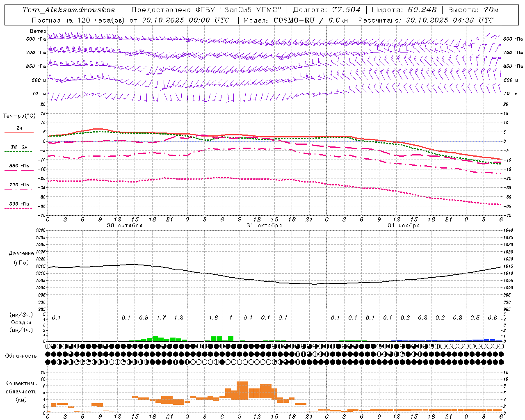The image size is (525, 420).
Task: Click the model name COSMO-RU / 6.6км
Action: 310,20
